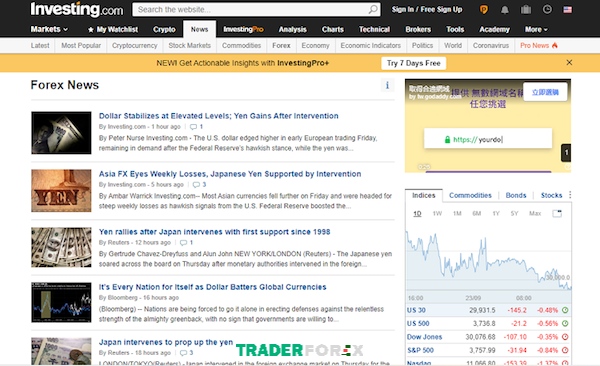The width and height of the screenshot is (600, 366).
Task: Select the Politics subtab
Action: coord(422,46)
